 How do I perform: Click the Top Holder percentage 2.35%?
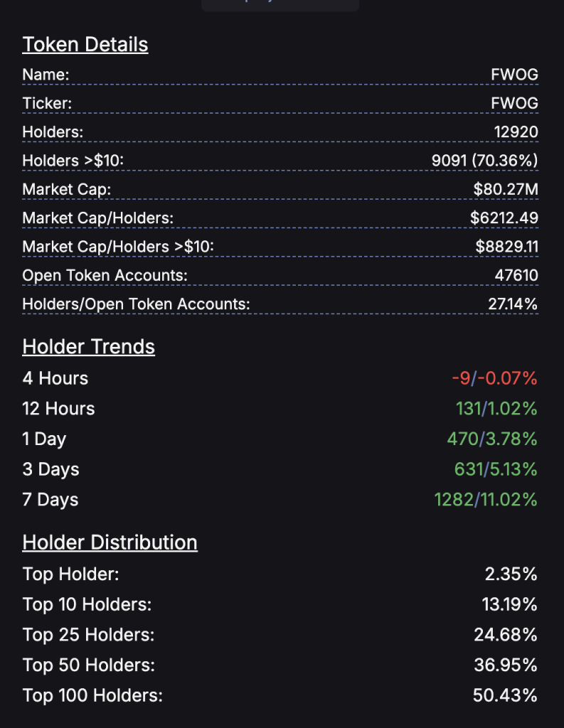click(511, 574)
